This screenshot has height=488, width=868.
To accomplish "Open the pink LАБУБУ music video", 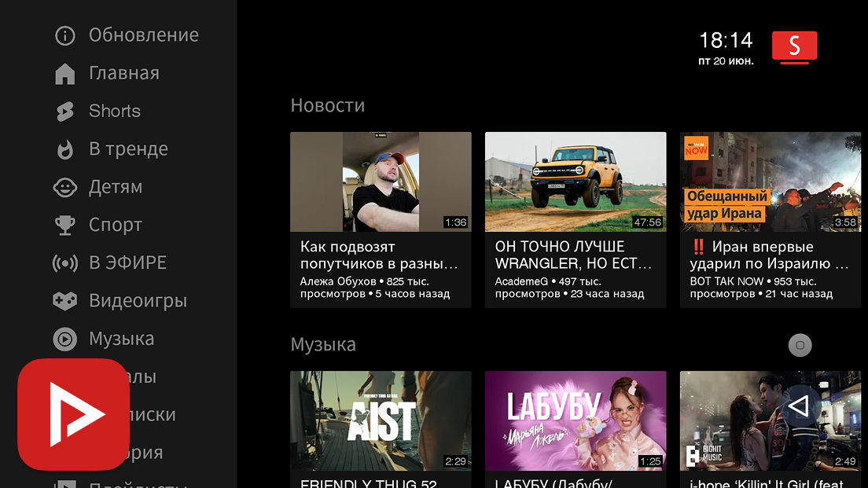I will point(575,420).
